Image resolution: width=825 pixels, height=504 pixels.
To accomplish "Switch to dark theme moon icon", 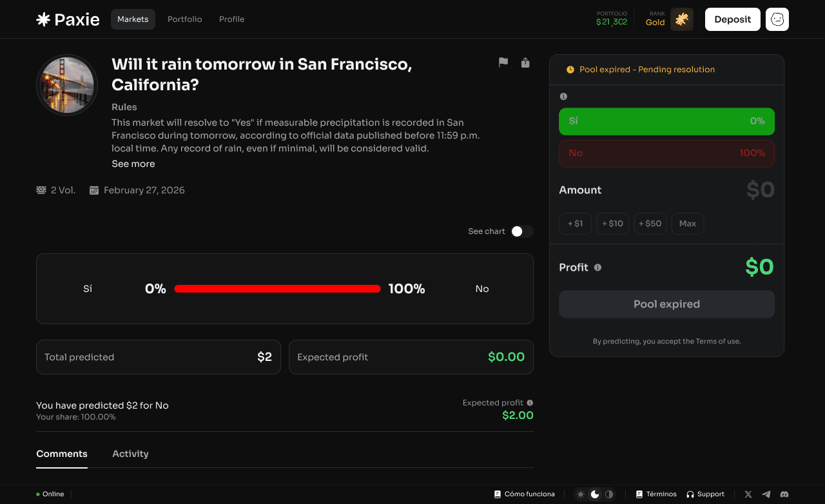I will [595, 494].
